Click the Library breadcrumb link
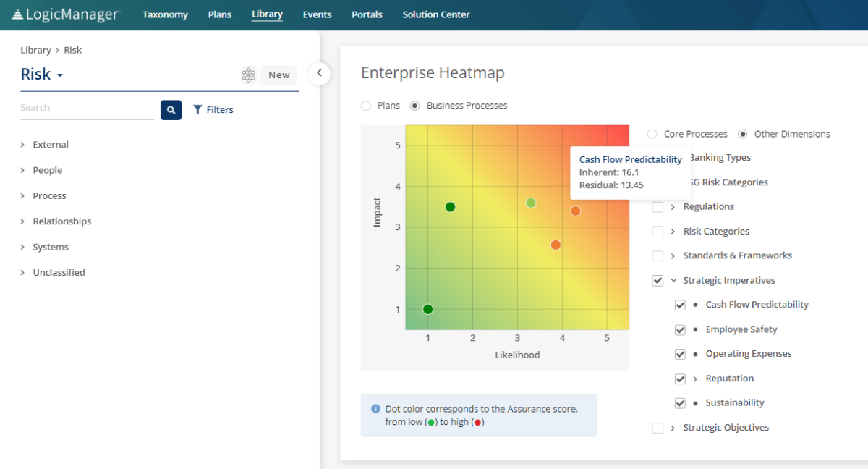 tap(35, 51)
